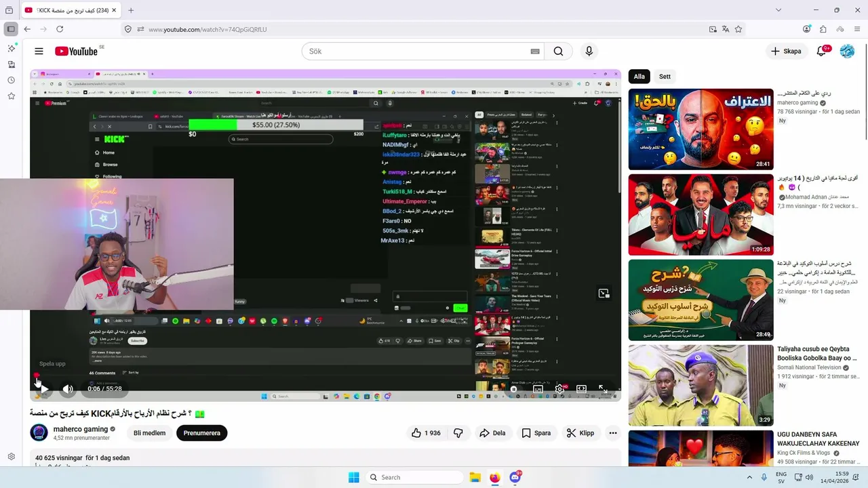The width and height of the screenshot is (868, 488).
Task: Open sidebar customize settings gear
Action: [11, 457]
